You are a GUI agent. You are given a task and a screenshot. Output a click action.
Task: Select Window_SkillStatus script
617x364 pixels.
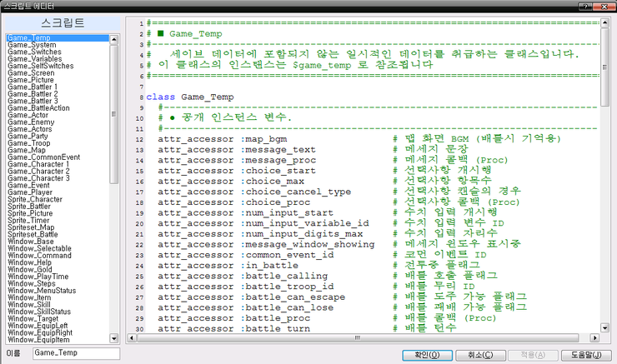(x=58, y=312)
